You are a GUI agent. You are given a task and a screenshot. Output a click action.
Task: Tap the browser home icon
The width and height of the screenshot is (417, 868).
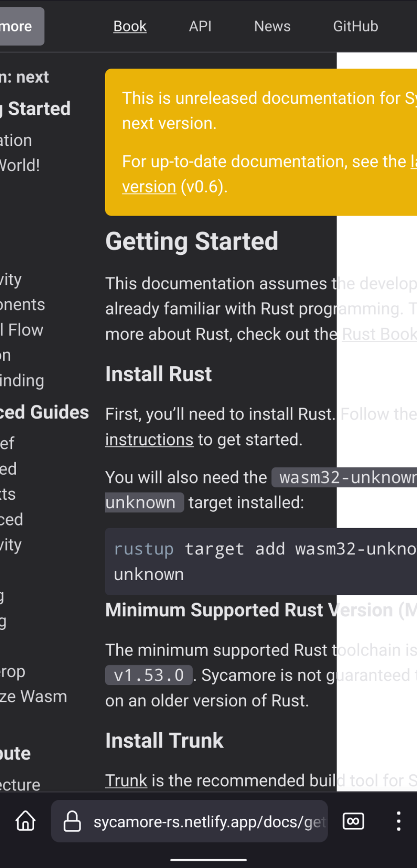click(25, 821)
